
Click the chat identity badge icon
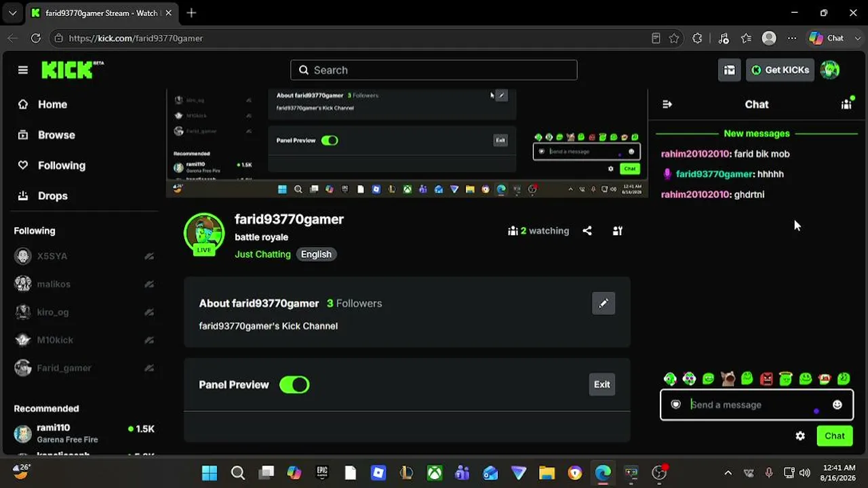(675, 405)
